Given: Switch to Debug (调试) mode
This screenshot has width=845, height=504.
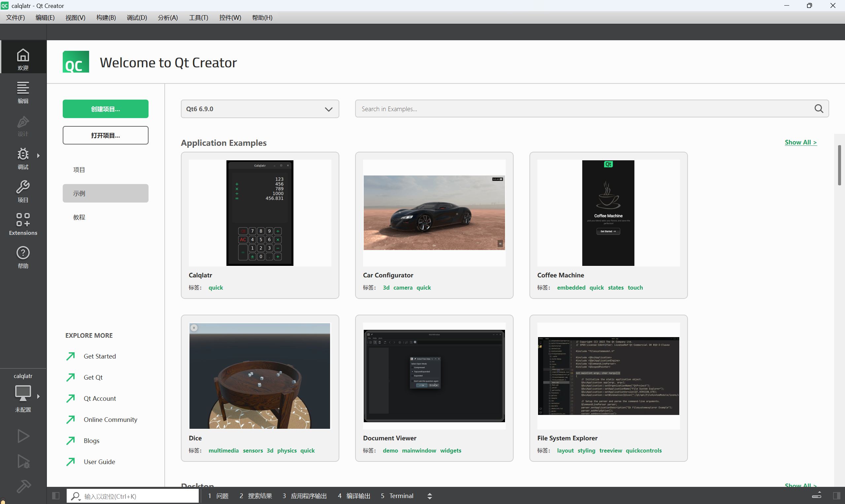Looking at the screenshot, I should point(23,158).
